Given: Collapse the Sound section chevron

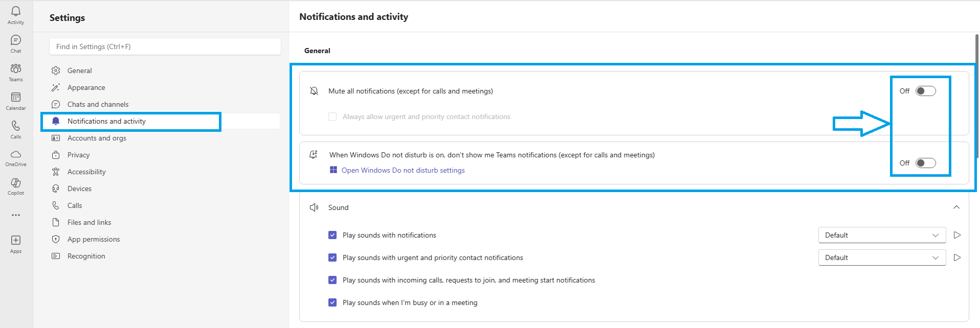Looking at the screenshot, I should (956, 207).
